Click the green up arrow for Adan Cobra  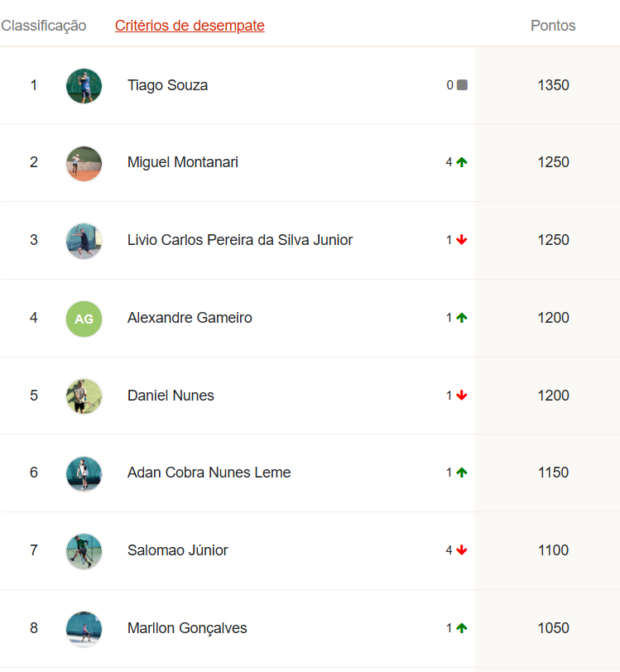point(462,473)
